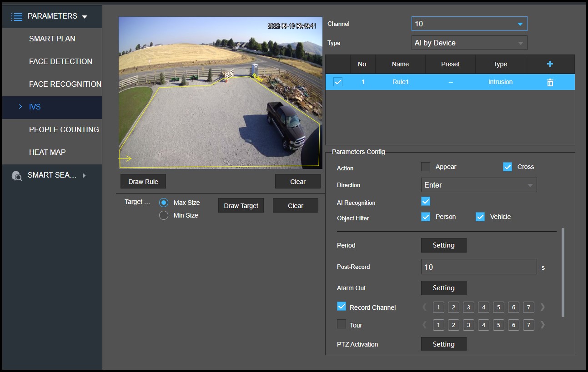Image resolution: width=588 pixels, height=372 pixels.
Task: Click the Post-Record seconds input field
Action: click(479, 267)
